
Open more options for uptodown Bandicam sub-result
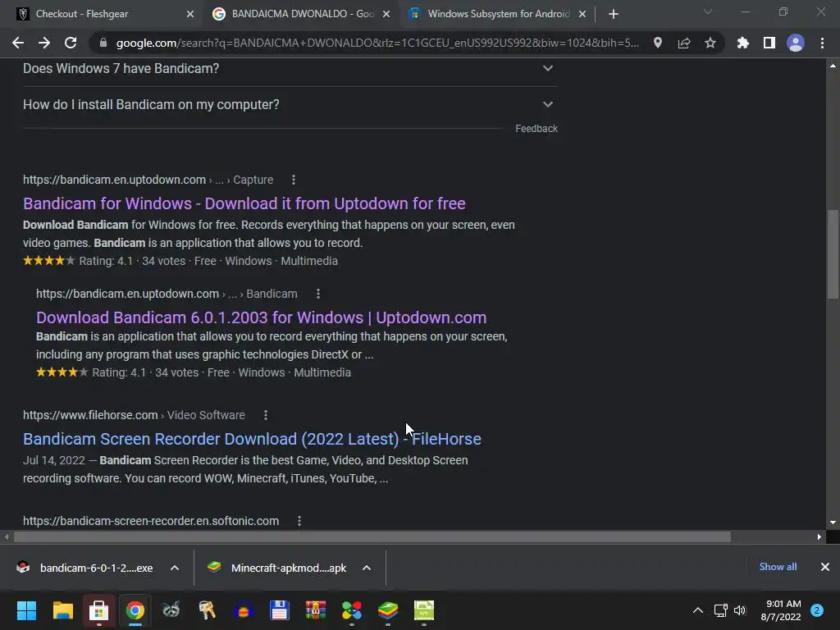point(317,294)
